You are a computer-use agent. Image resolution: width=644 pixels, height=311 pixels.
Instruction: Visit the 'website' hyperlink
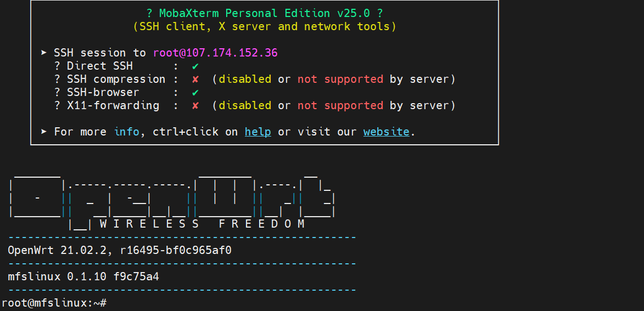[386, 132]
